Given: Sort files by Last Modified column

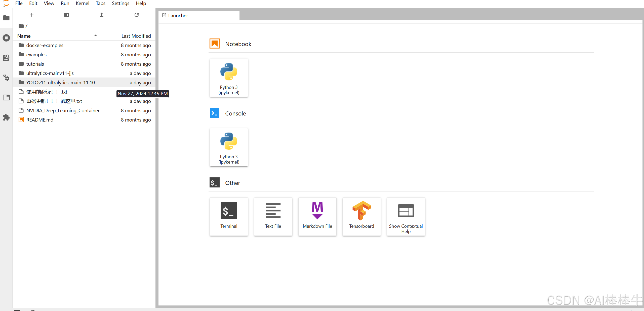Looking at the screenshot, I should [136, 36].
